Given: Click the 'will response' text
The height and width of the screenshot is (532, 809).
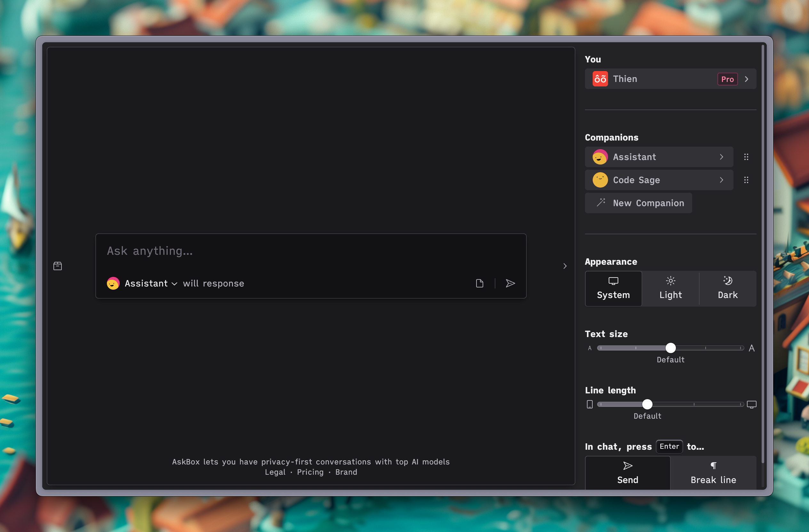Looking at the screenshot, I should click(213, 283).
